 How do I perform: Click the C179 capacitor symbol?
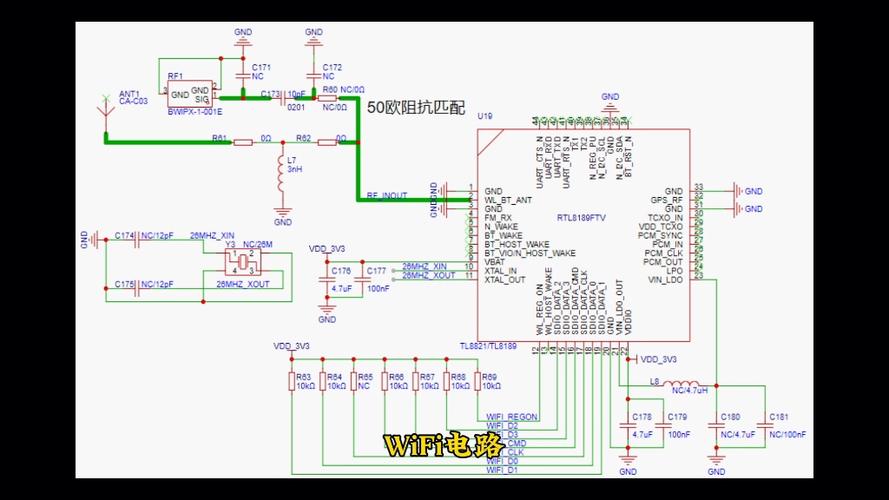[663, 426]
